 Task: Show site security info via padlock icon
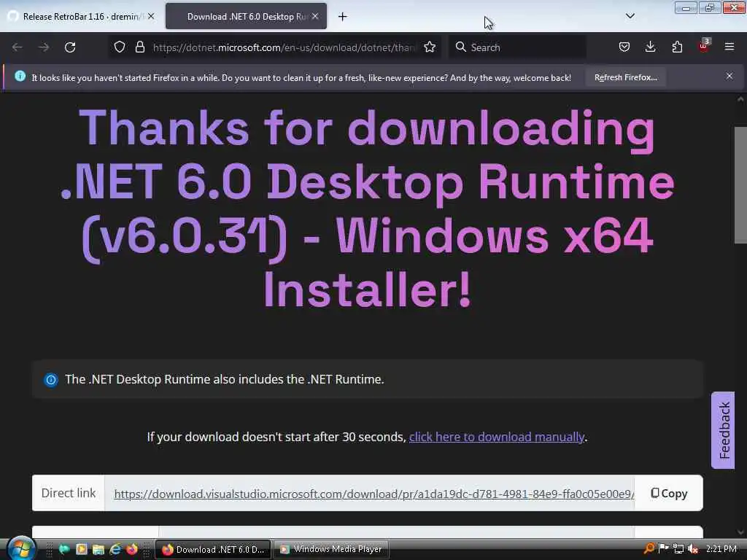(x=139, y=47)
